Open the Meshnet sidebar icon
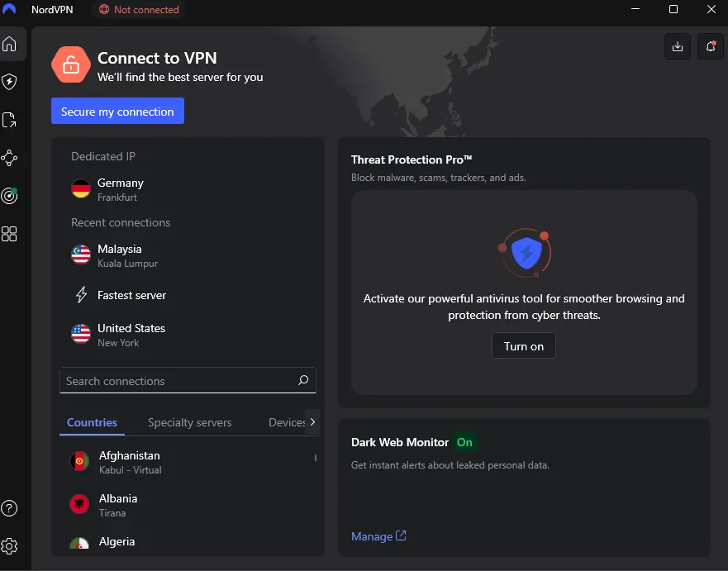The image size is (728, 571). click(x=9, y=158)
